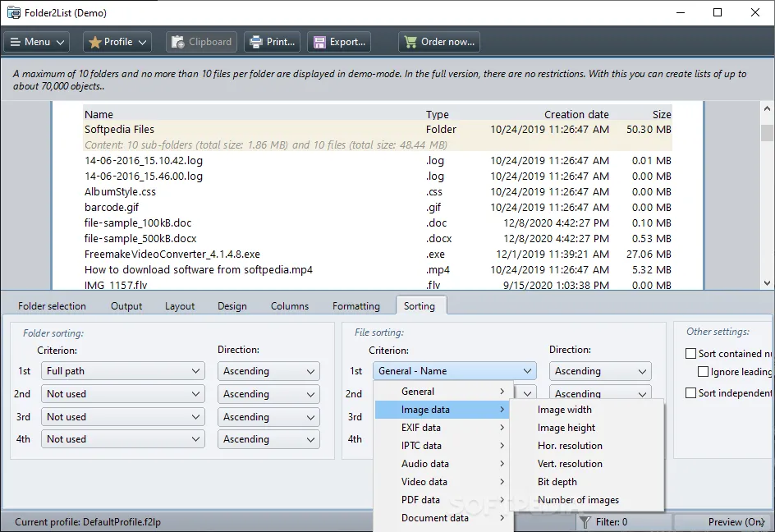The image size is (775, 532).
Task: Click the AlbumStyle.css file row
Action: click(378, 192)
